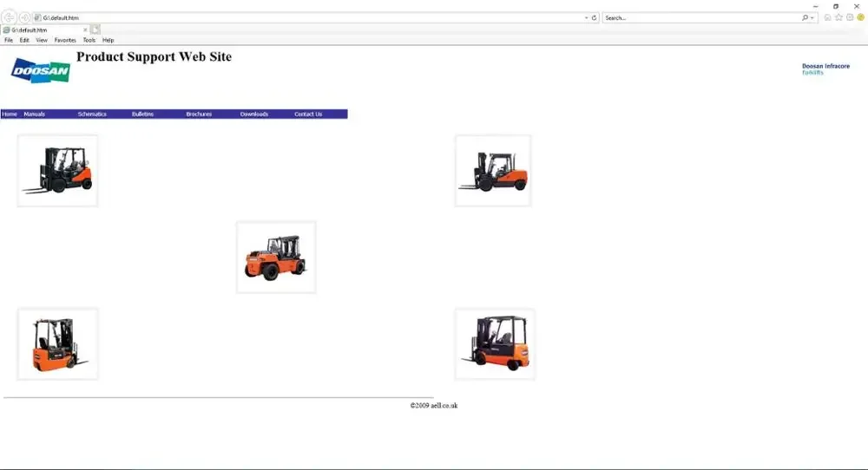868x470 pixels.
Task: Expand the search provider dropdown arrow
Action: (812, 17)
